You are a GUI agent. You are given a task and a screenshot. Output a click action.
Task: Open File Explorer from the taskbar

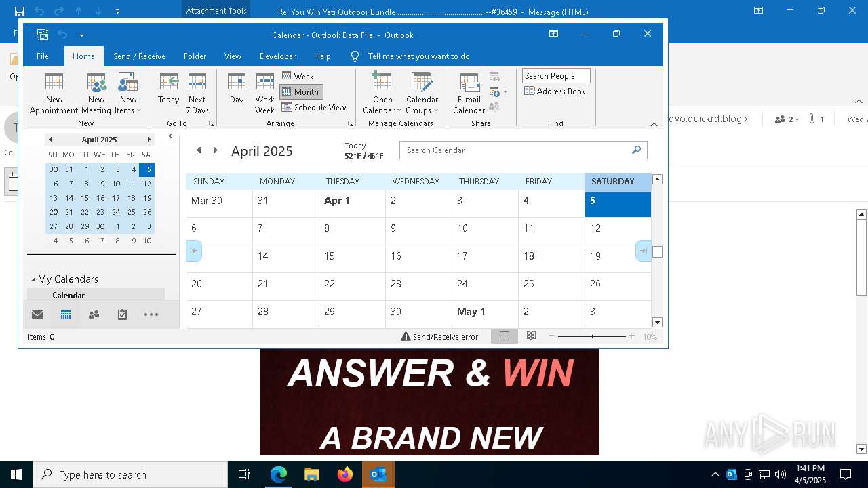tap(312, 474)
